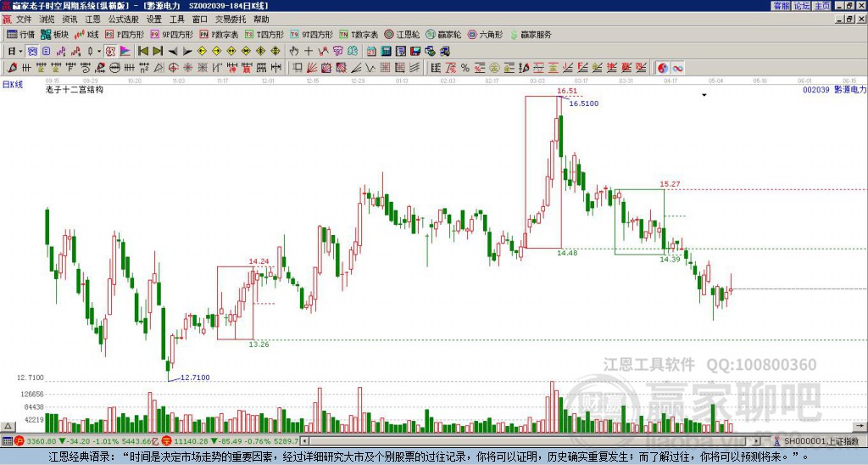Screen dimensions: 868x465
Task: Open the 赢家轮 tool
Action: (443, 34)
